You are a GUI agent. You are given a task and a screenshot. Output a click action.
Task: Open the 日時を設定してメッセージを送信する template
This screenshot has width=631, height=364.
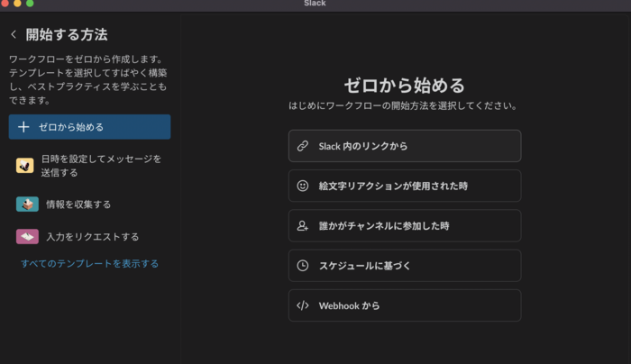click(x=90, y=166)
